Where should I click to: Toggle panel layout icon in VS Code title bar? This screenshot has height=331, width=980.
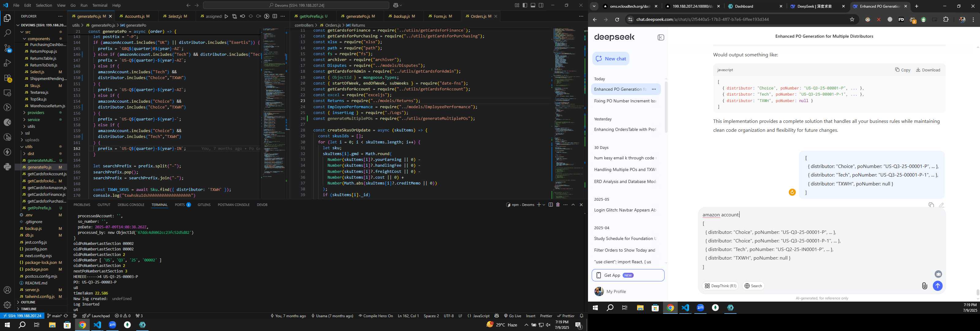[x=533, y=5]
